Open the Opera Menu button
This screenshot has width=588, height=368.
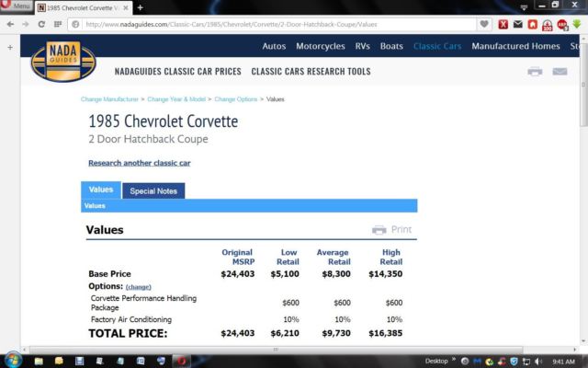click(x=16, y=6)
